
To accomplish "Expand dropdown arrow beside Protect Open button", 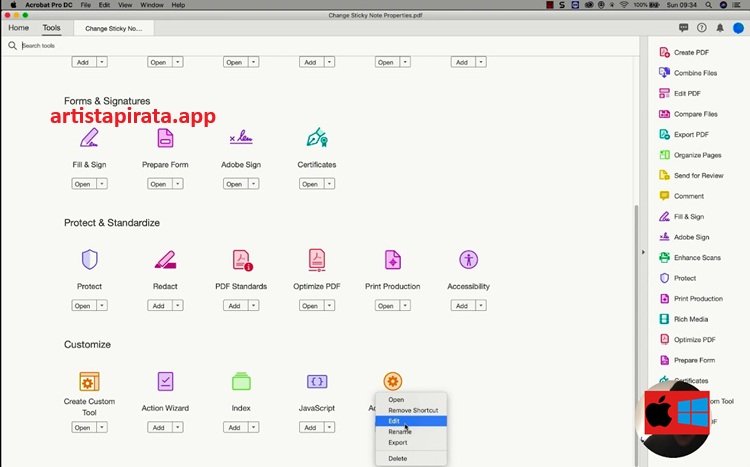I will (x=102, y=306).
